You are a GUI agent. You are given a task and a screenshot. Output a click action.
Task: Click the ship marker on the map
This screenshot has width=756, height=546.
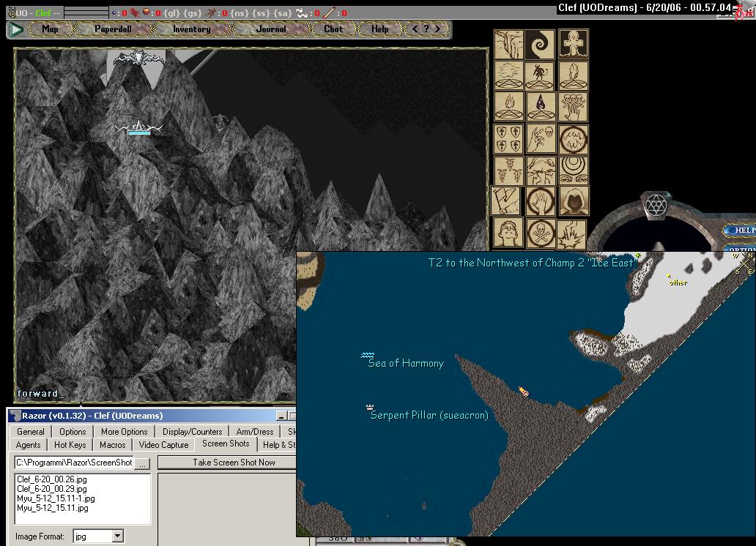pyautogui.click(x=524, y=392)
